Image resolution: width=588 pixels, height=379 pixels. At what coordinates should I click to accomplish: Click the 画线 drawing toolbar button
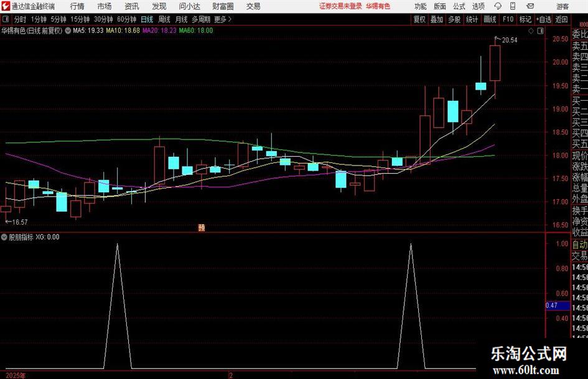490,19
